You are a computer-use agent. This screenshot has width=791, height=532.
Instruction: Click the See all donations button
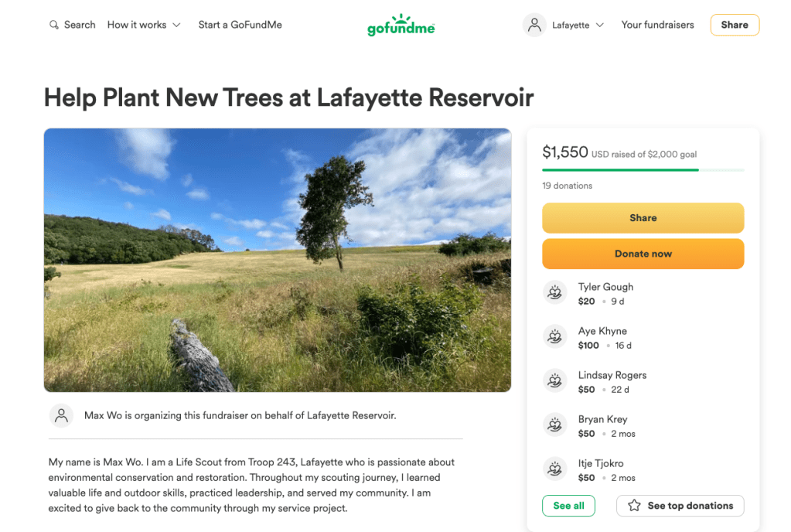(568, 506)
